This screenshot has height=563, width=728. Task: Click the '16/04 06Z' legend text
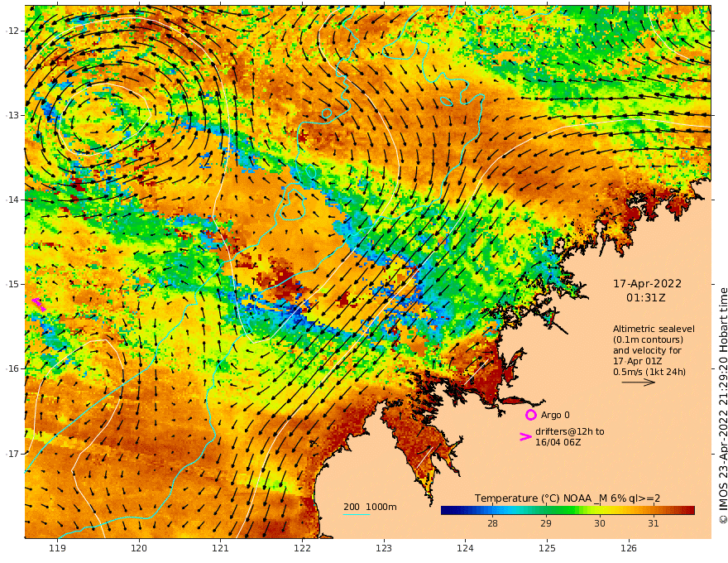(x=558, y=442)
